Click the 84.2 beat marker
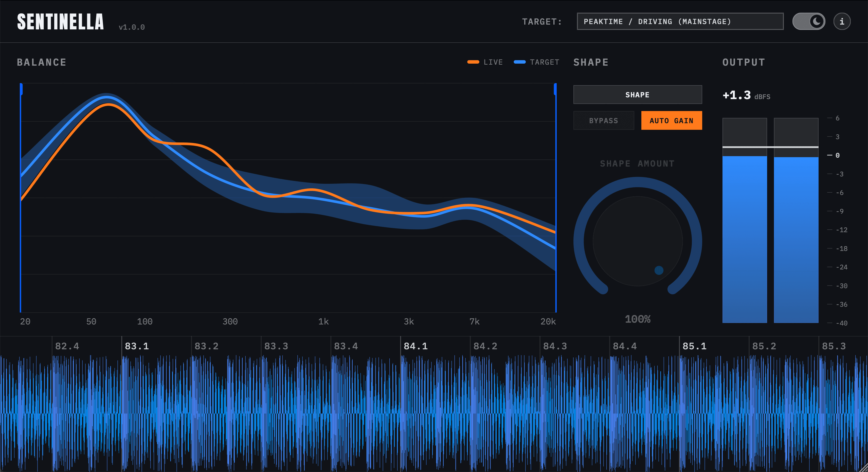The height and width of the screenshot is (472, 868). (x=485, y=346)
